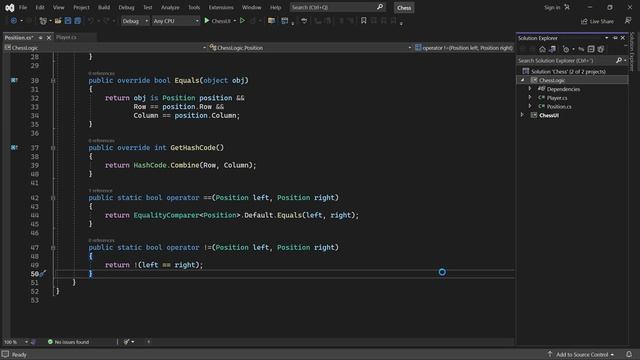Open the Debug menu
640x360 pixels.
click(126, 7)
